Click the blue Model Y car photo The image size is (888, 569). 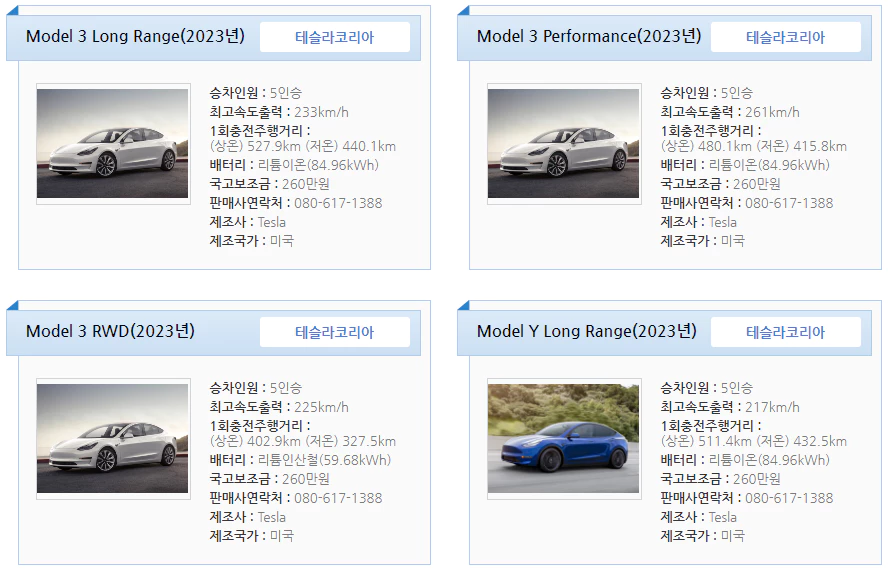click(563, 438)
